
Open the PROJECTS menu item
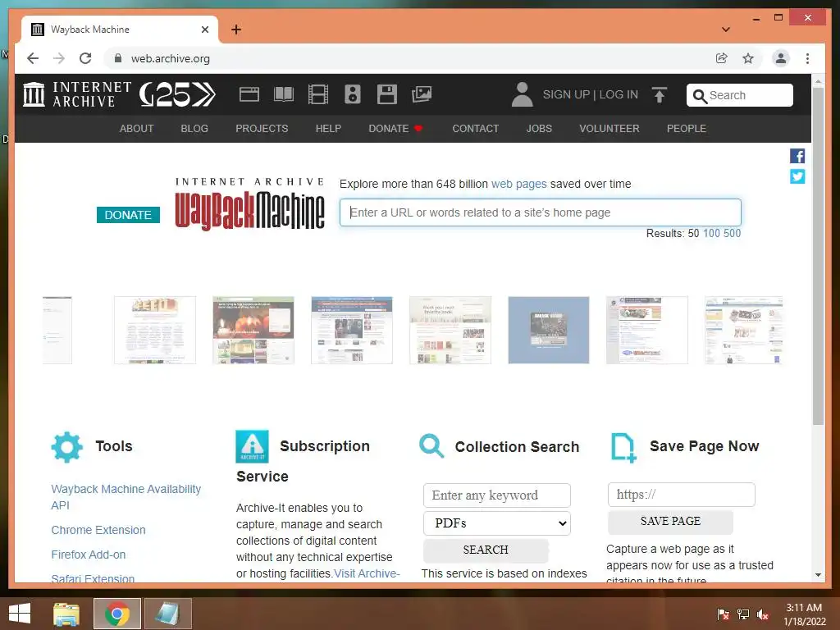(x=262, y=129)
